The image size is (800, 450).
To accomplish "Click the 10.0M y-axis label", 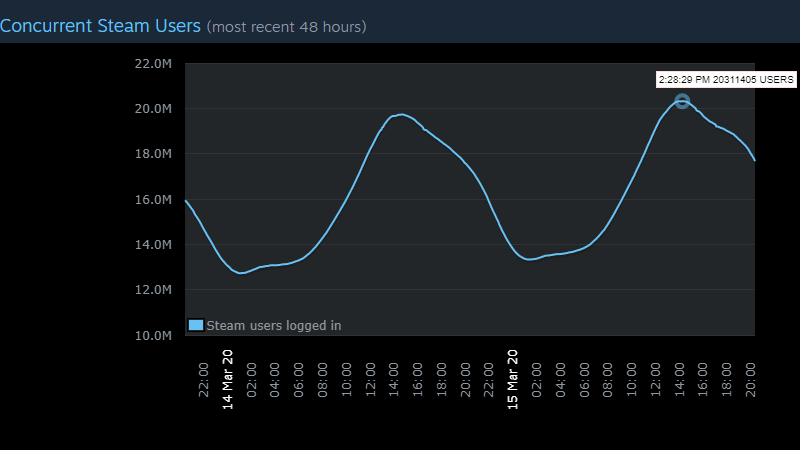I will [x=153, y=335].
